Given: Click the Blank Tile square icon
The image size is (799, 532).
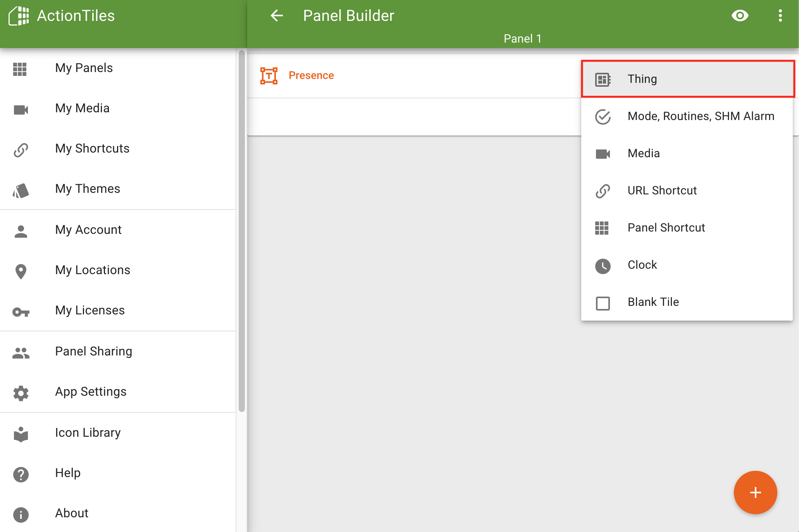Looking at the screenshot, I should [x=603, y=304].
